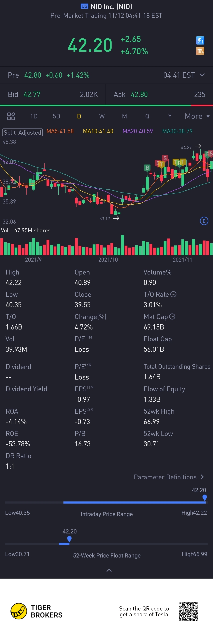This screenshot has height=644, width=213.
Task: Select the M monthly chart tab
Action: coord(124,116)
